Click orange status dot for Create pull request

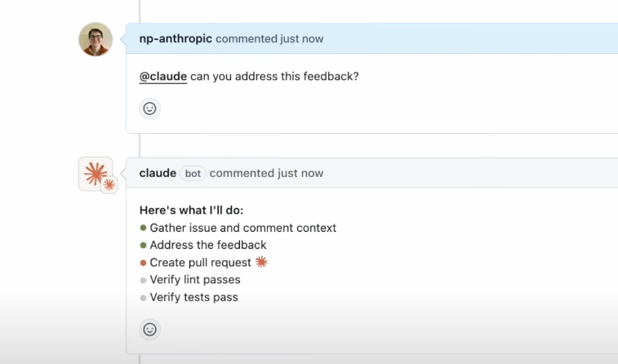[x=144, y=263]
